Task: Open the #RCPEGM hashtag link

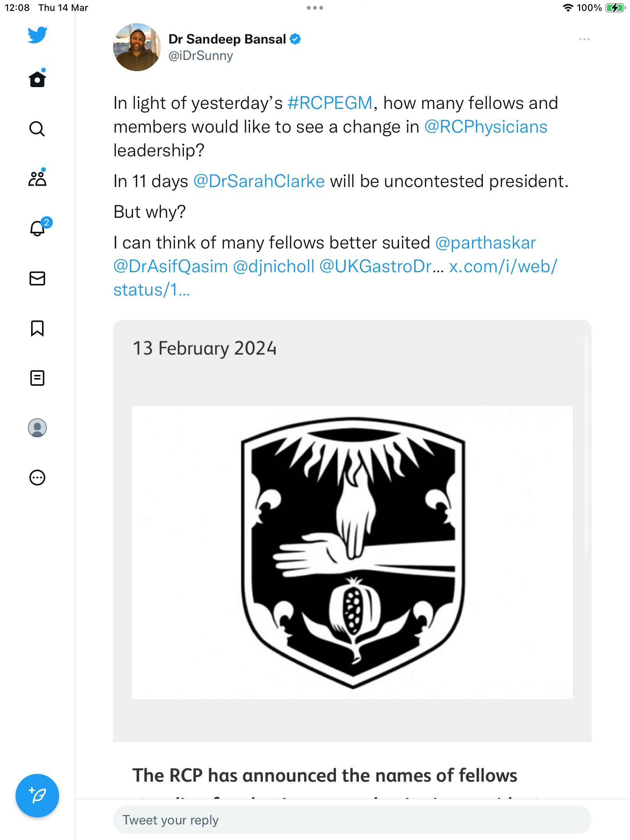Action: (330, 103)
